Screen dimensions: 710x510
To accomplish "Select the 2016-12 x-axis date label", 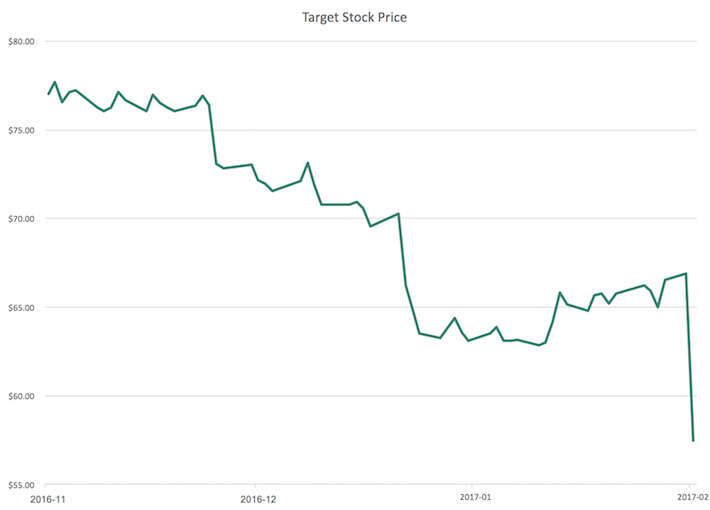I will click(x=256, y=497).
